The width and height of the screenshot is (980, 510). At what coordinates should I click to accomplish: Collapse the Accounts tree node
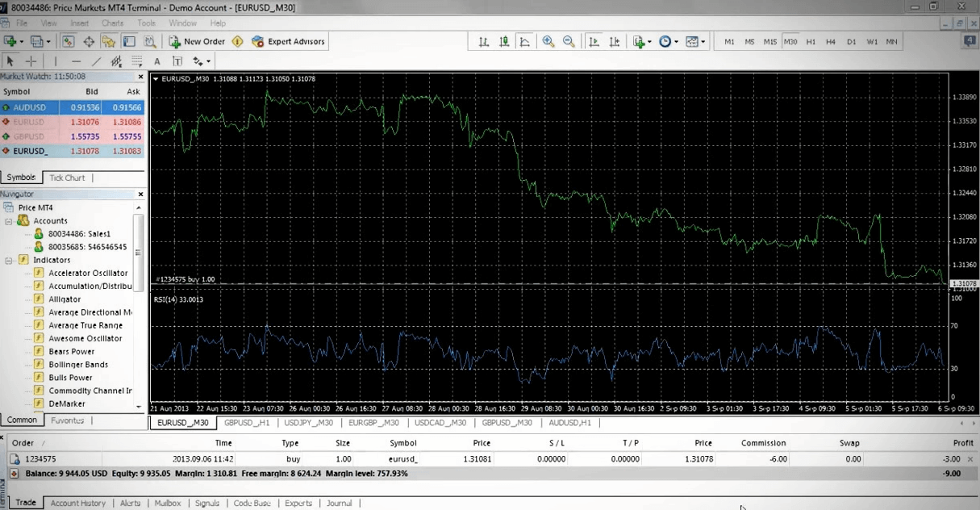[x=6, y=220]
